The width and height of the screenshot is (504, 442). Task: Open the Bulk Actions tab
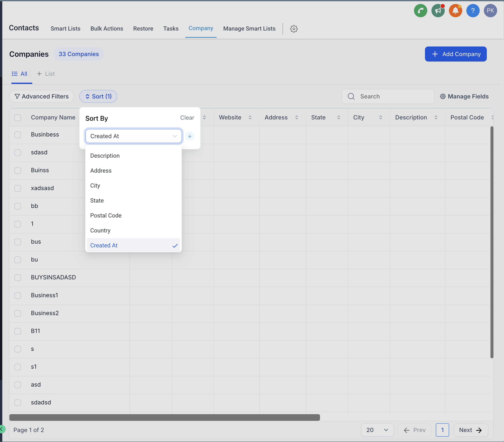point(106,29)
